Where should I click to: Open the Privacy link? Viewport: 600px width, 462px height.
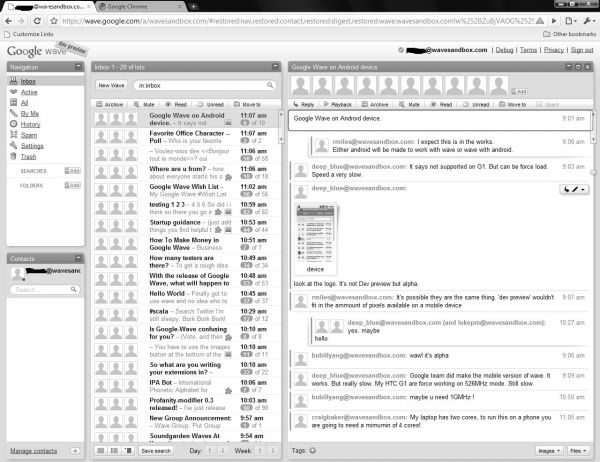coord(554,50)
